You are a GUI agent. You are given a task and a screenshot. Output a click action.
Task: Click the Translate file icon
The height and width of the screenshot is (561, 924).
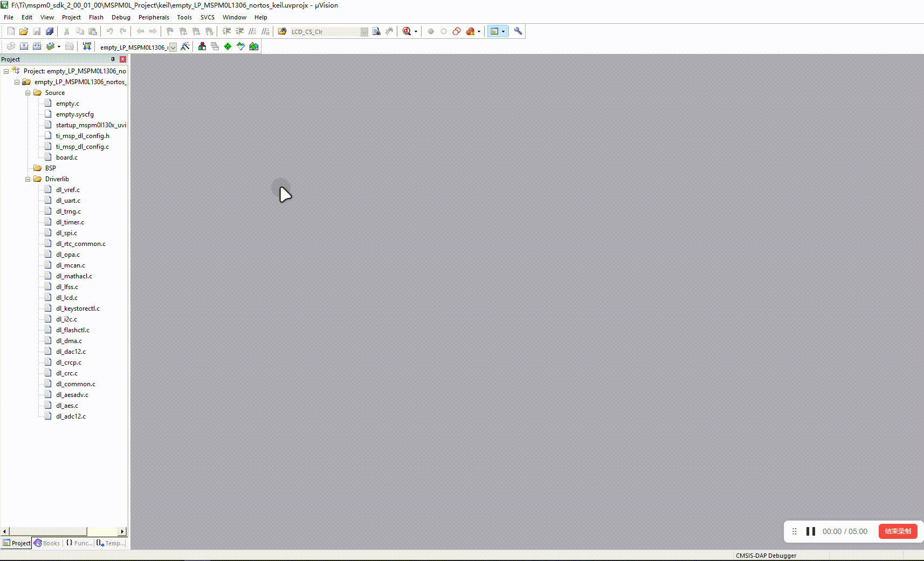coord(11,46)
